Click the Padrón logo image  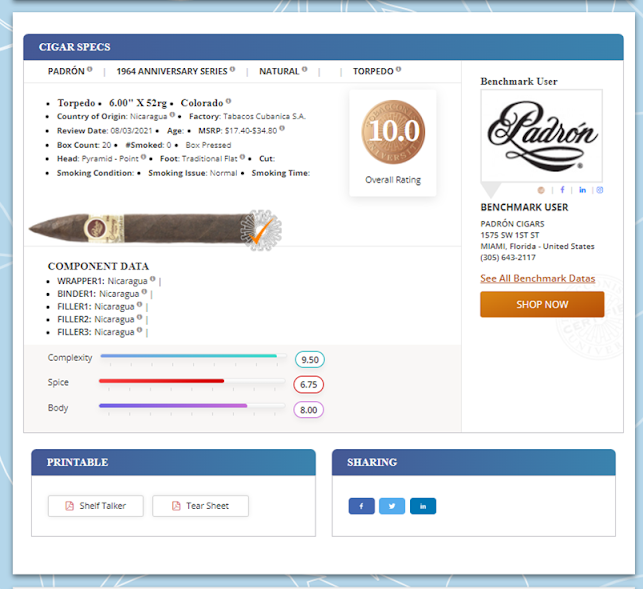(541, 136)
